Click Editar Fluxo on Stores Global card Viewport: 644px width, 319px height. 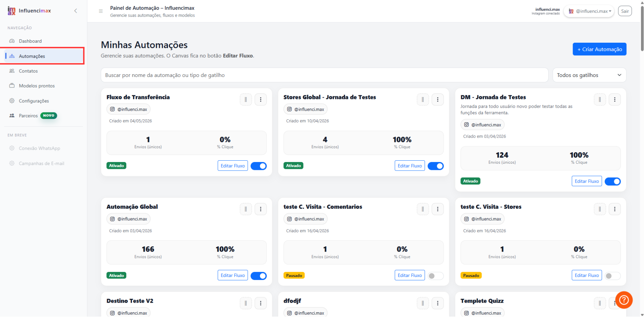[410, 166]
